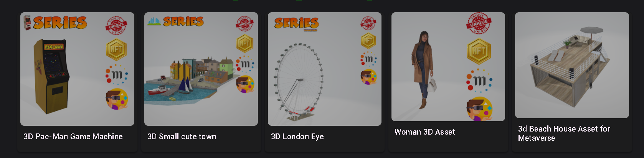Screen dimensions: 644x158
Task: Open the 3D London Eye title link
Action: click(x=297, y=137)
